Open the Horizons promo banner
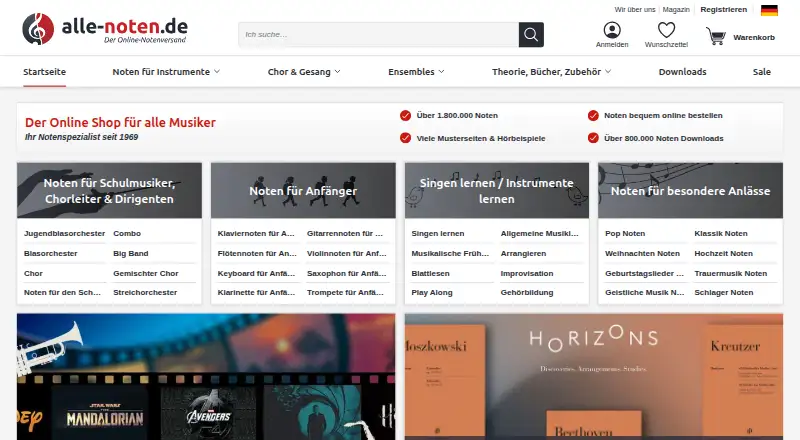Viewport: 800px width, 440px height. pyautogui.click(x=594, y=377)
